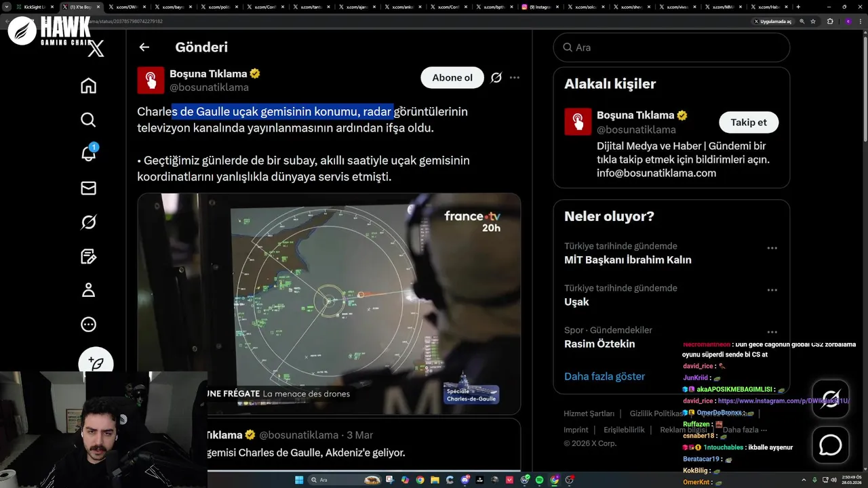
Task: Open the 3 Mar date on quoted post
Action: (x=360, y=434)
